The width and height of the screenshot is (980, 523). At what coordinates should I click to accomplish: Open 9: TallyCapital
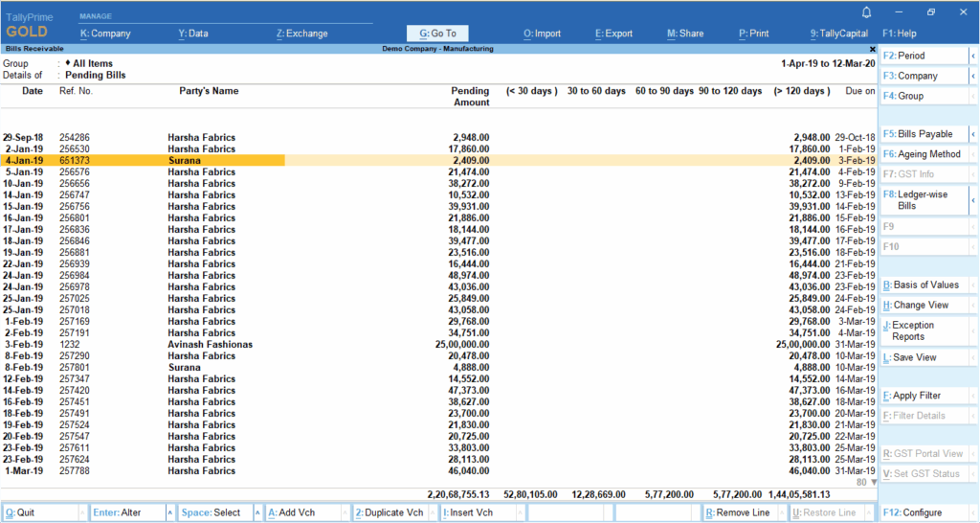[839, 34]
